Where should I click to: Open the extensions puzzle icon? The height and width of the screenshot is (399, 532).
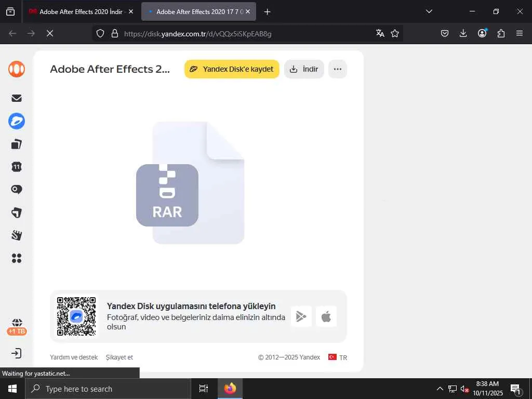point(501,33)
